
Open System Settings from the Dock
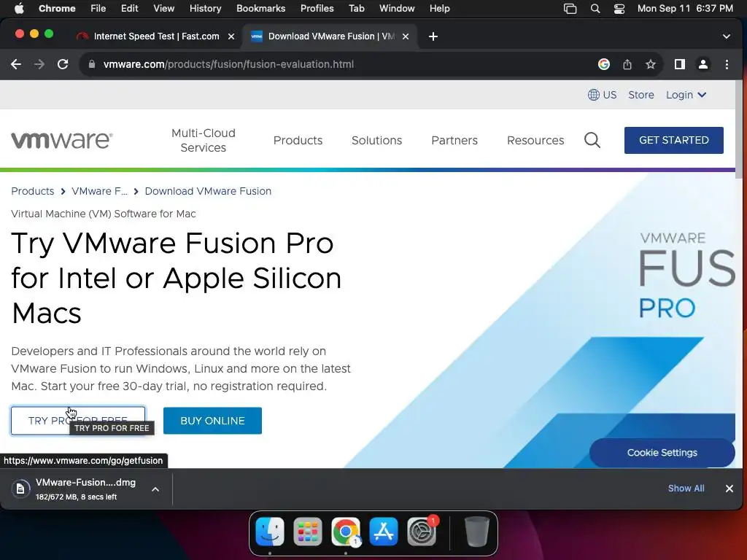(x=422, y=532)
